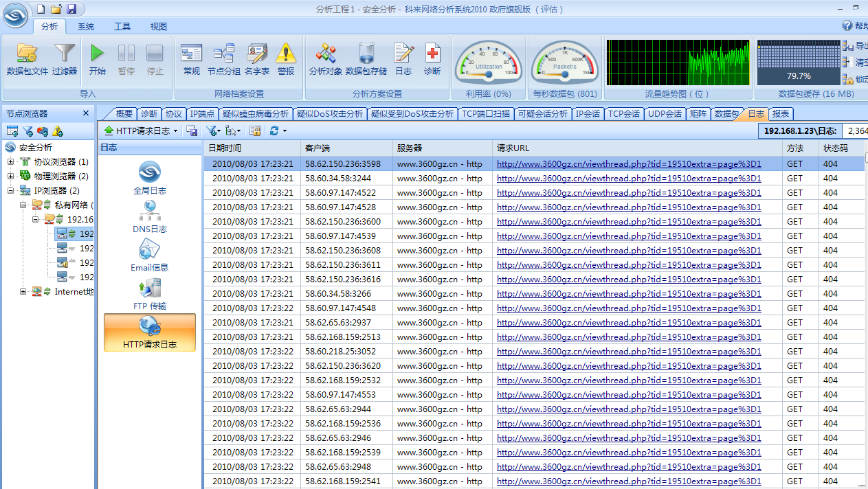Open the DNS日志 view in log sidebar

click(150, 218)
